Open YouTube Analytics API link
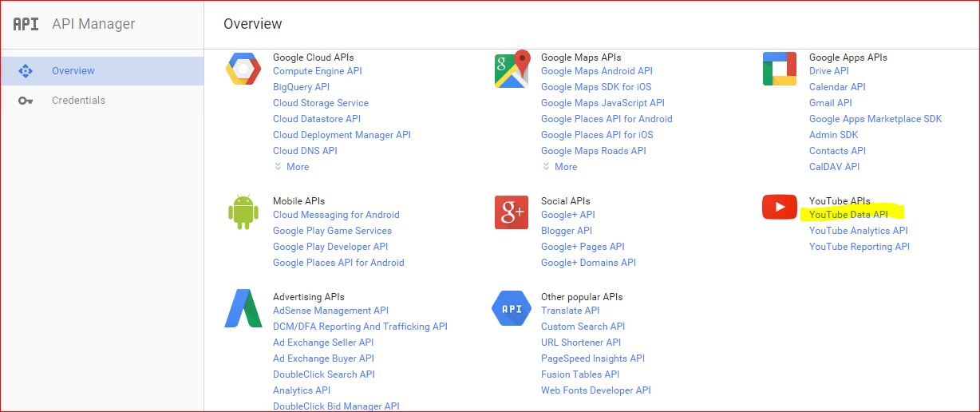 (x=859, y=231)
